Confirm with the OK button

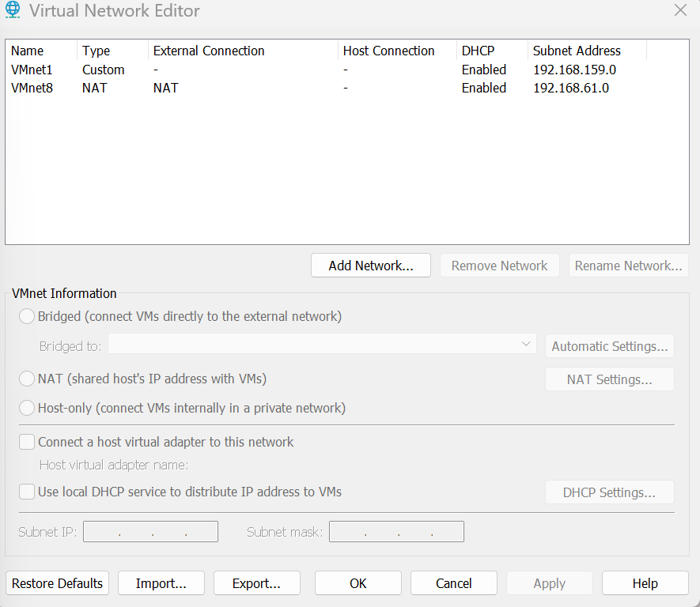[x=358, y=583]
